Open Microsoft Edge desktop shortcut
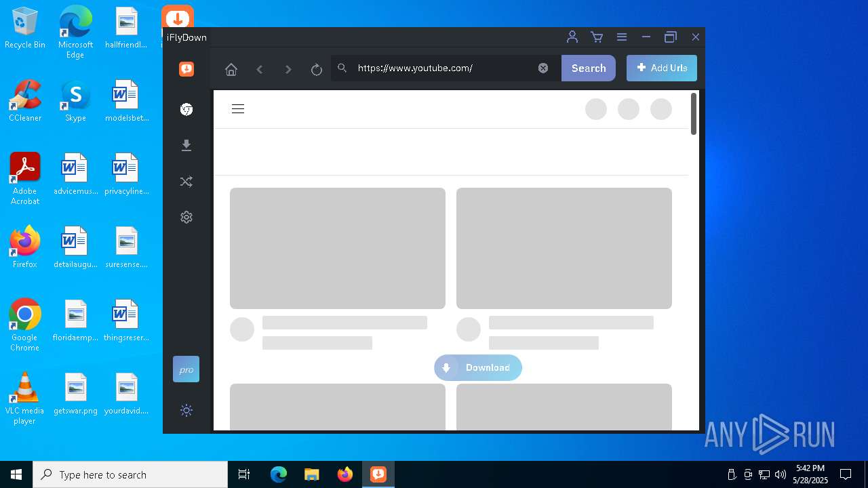This screenshot has width=868, height=488. pos(75,33)
